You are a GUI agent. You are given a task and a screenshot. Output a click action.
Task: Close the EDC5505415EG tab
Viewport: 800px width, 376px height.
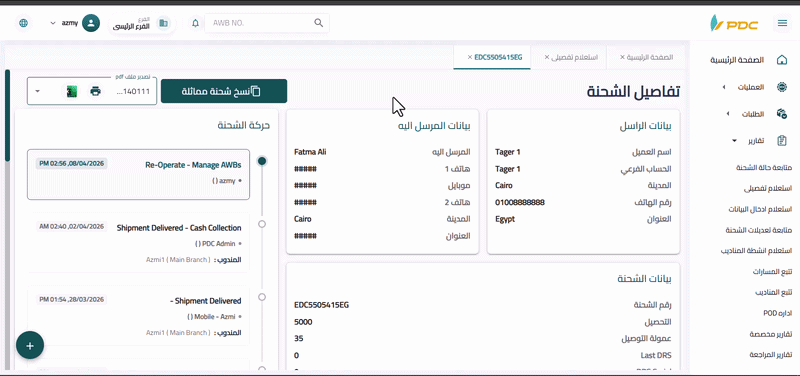click(469, 57)
